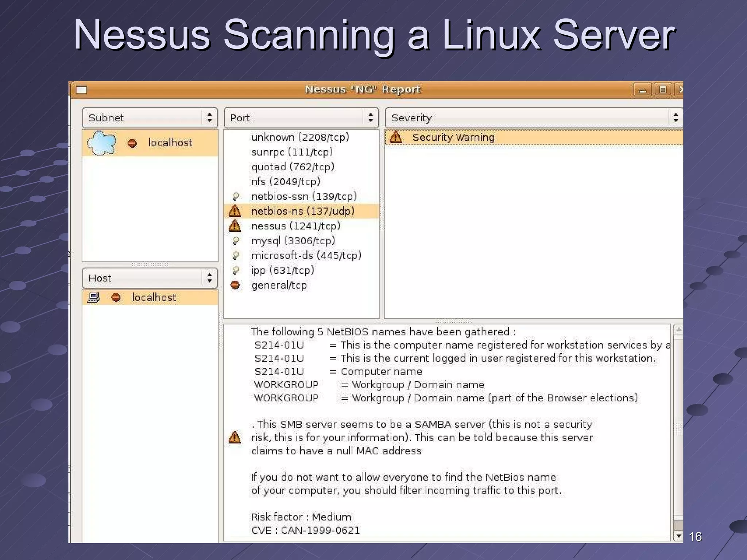747x560 pixels.
Task: Click the lightbulb note icon beside mysql
Action: [x=236, y=241]
